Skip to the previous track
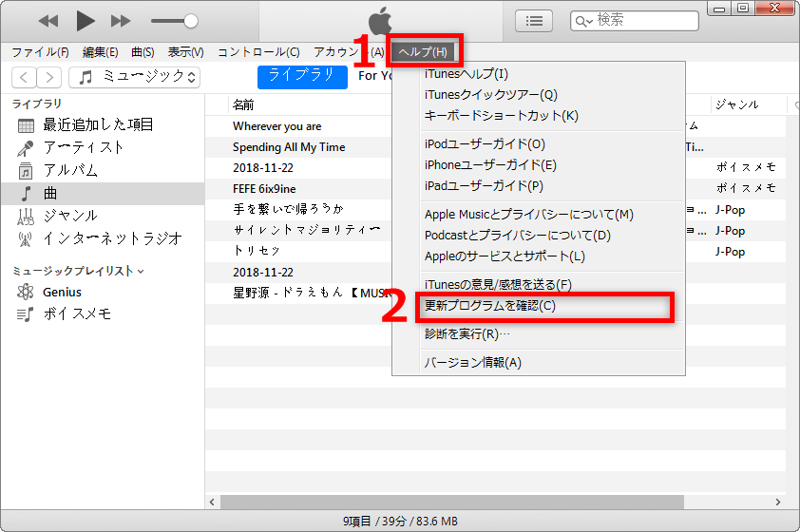The width and height of the screenshot is (800, 532). tap(48, 20)
